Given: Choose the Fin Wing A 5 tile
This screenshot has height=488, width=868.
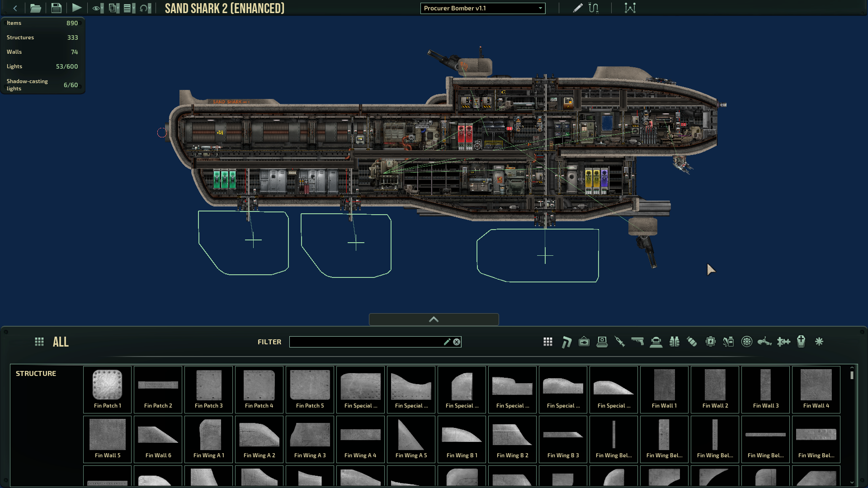Looking at the screenshot, I should point(411,439).
